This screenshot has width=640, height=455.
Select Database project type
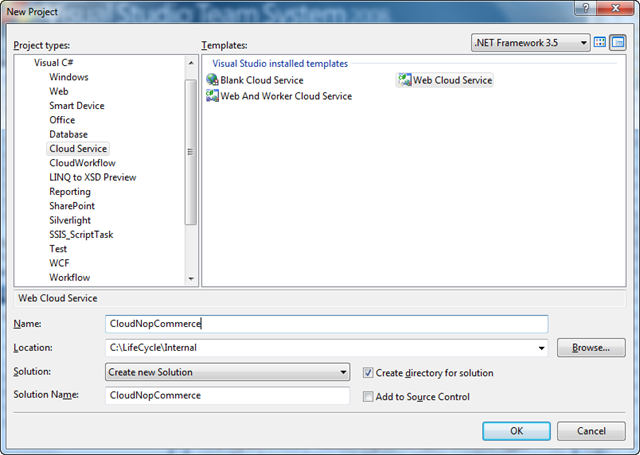tap(68, 134)
